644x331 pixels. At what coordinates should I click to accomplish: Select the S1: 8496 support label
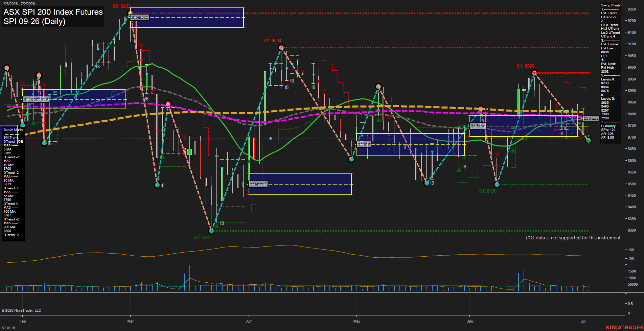(488, 191)
